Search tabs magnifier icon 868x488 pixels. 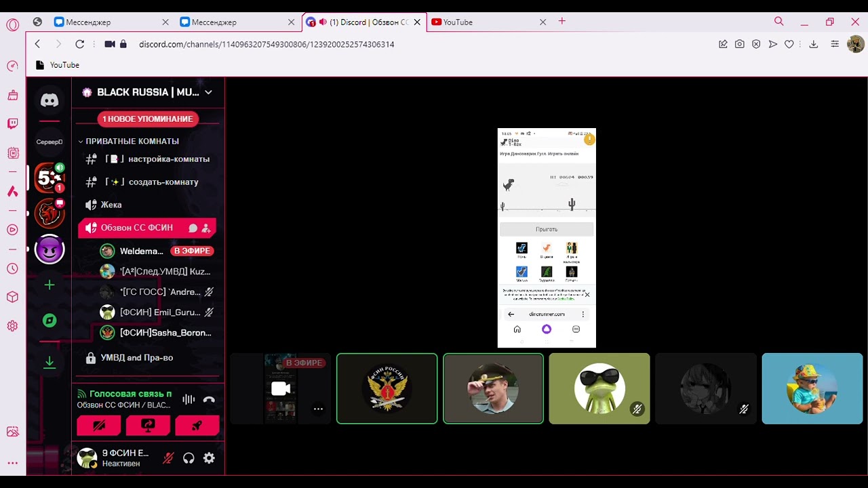point(778,22)
